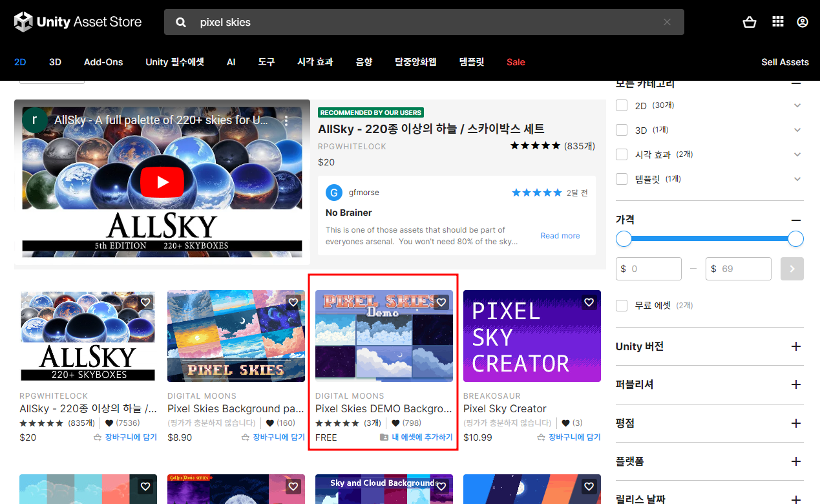Click the DIGITAL MOONS publisher of Pixel Skies DEMO

[350, 396]
